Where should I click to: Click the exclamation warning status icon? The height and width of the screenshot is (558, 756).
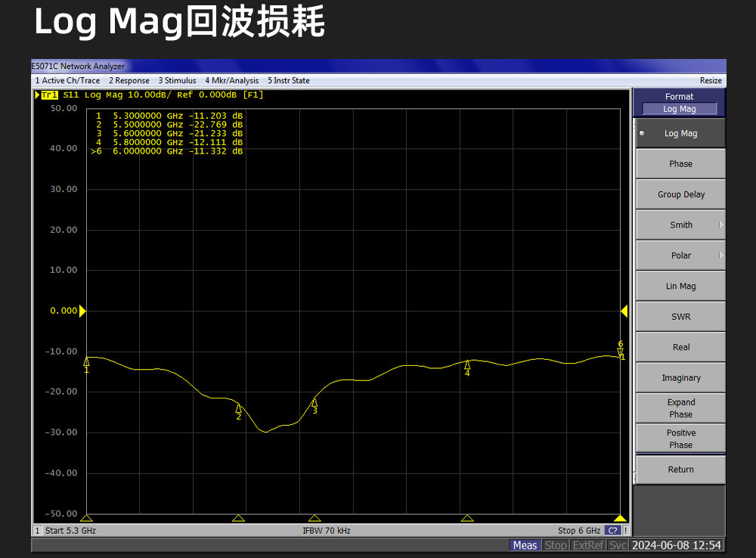625,531
